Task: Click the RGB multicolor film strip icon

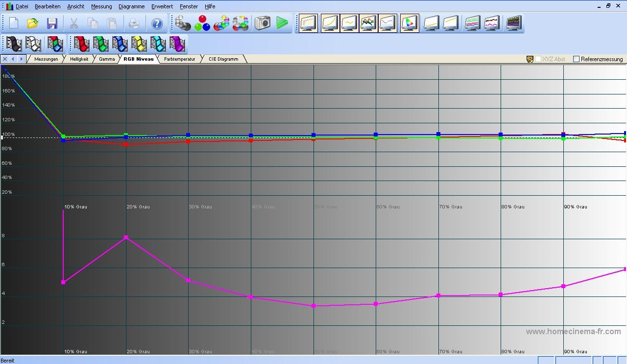Action: point(55,44)
